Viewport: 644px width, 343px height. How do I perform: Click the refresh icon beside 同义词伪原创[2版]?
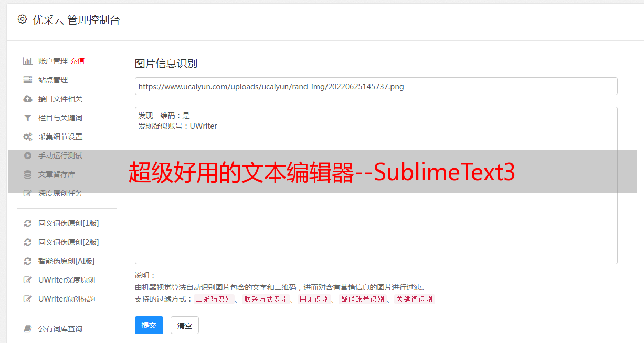click(x=28, y=242)
